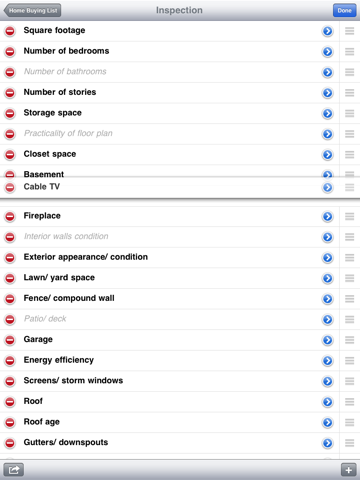Tap red minus toggle for Number of bathrooms
The height and width of the screenshot is (480, 360).
tap(10, 72)
